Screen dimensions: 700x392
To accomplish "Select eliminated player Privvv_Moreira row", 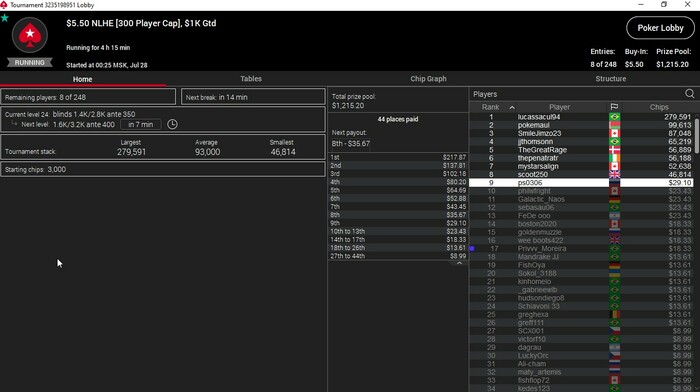I will (x=582, y=249).
